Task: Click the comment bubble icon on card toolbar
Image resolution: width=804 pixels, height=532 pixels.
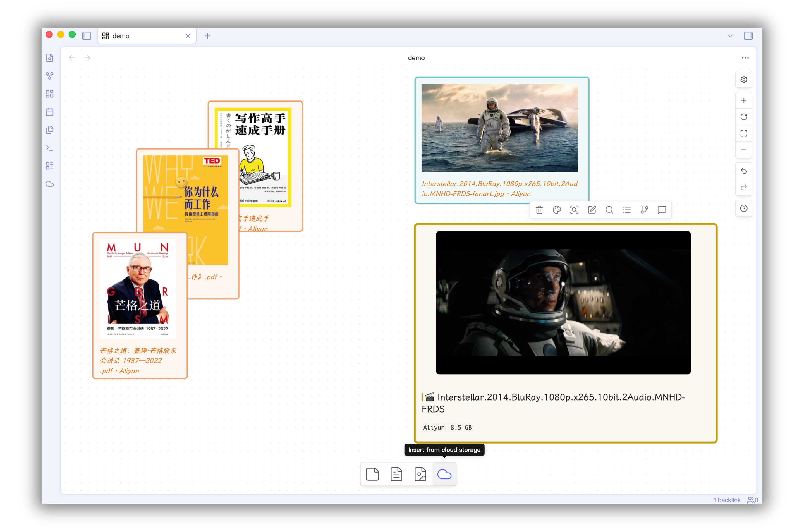Action: click(662, 210)
